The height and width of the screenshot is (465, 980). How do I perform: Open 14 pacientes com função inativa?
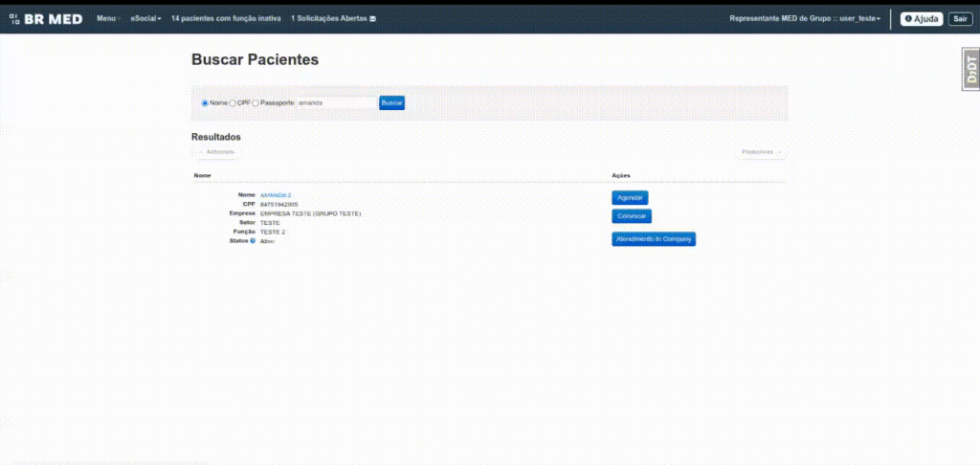(x=226, y=19)
